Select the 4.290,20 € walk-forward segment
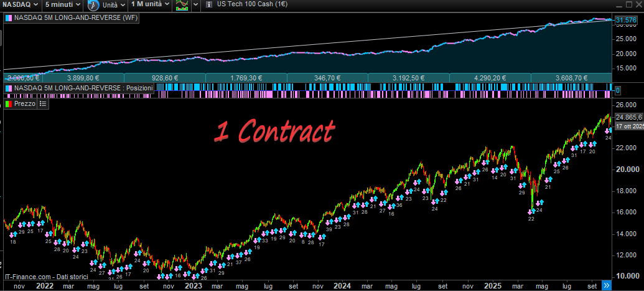This screenshot has height=291, width=644. (490, 78)
